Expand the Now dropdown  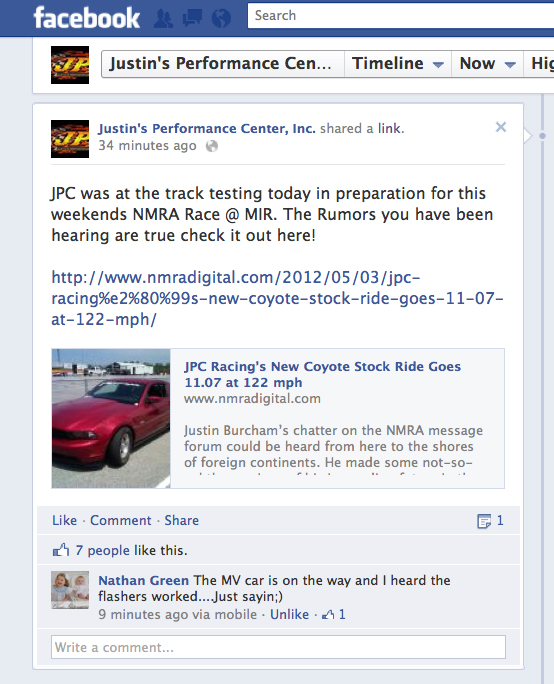487,64
